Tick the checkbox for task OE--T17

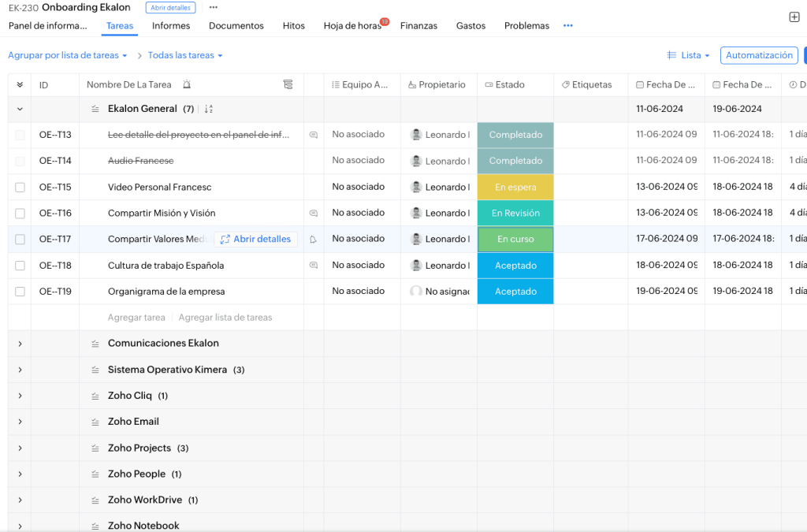click(x=20, y=240)
